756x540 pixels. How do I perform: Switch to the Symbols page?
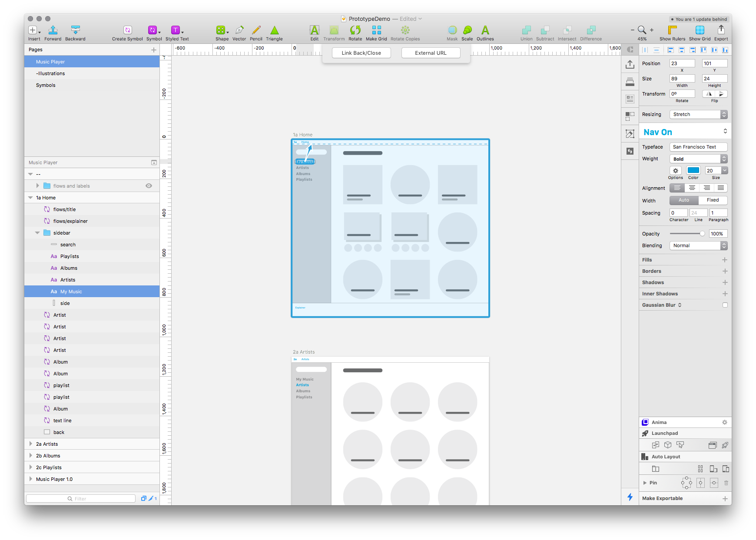pos(46,85)
